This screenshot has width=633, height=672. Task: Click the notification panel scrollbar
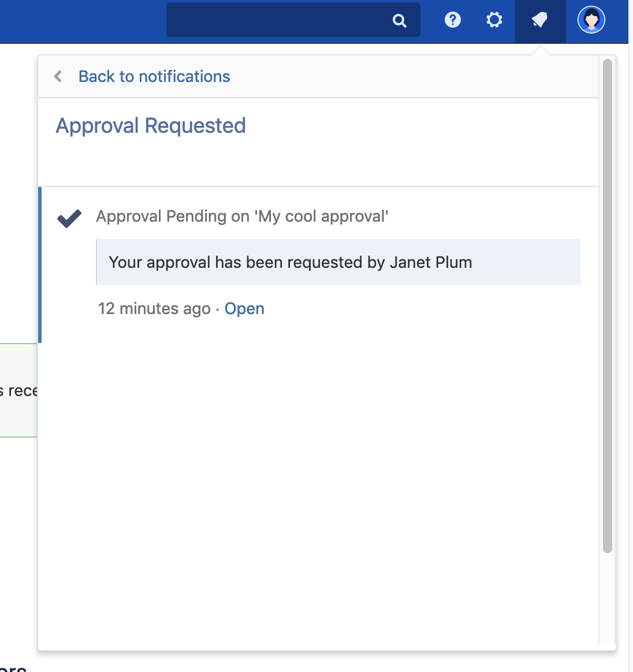pyautogui.click(x=607, y=306)
